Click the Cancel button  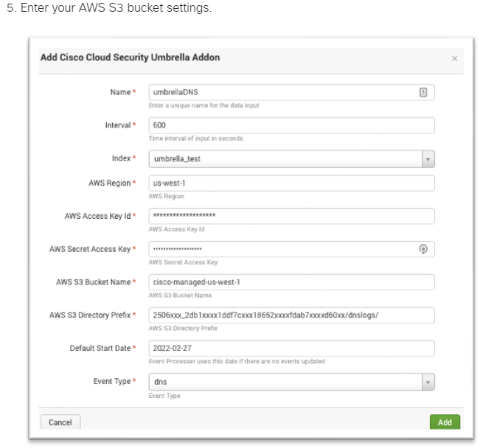pyautogui.click(x=60, y=422)
